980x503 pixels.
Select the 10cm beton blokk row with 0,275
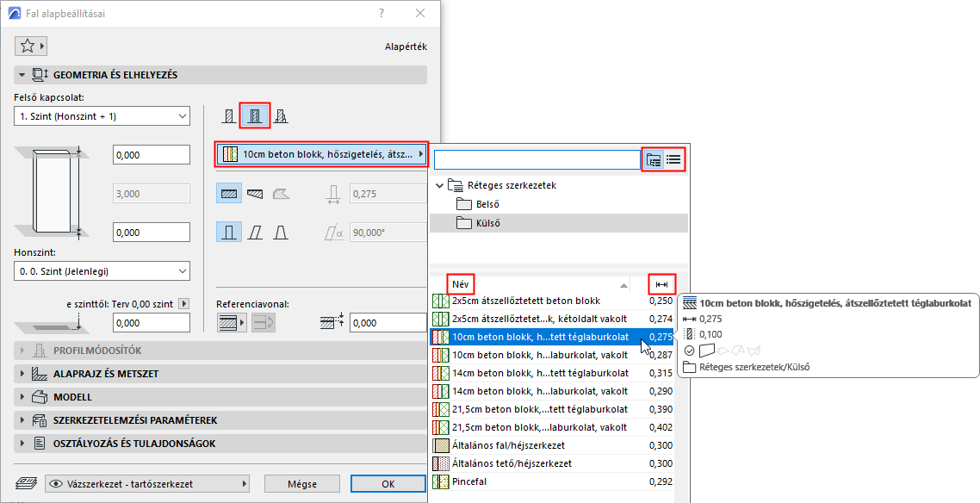pos(553,337)
